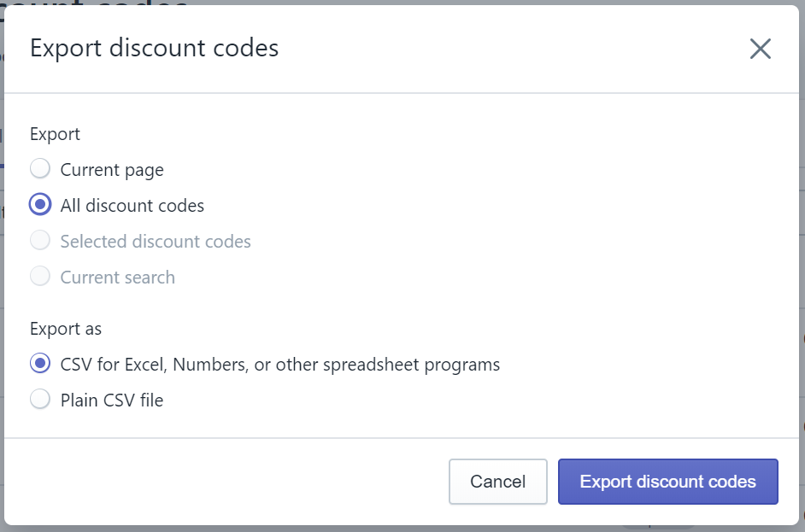Click the "Current page" label text
Viewport: 805px width, 532px height.
pos(112,170)
